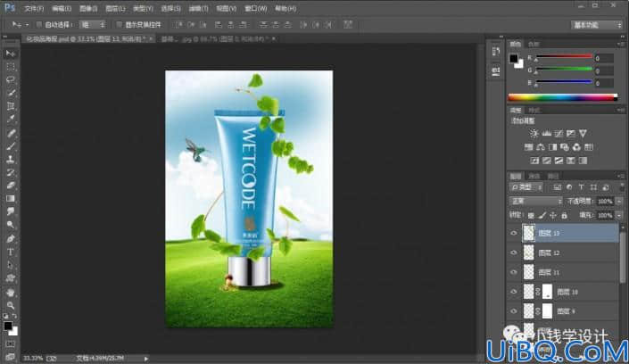The height and width of the screenshot is (364, 629).
Task: Select layer 11 in Layers panel
Action: point(563,272)
